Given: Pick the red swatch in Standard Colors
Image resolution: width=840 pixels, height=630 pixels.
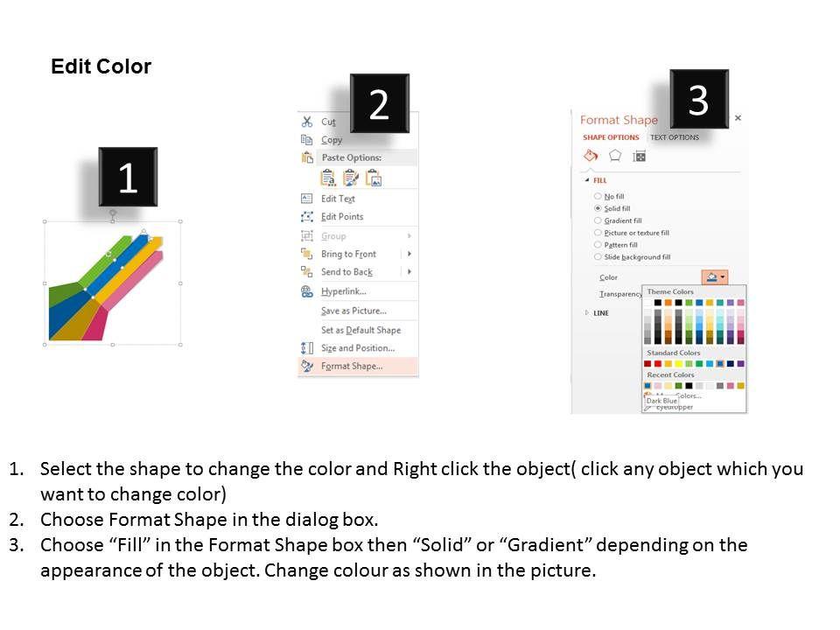Looking at the screenshot, I should click(658, 363).
